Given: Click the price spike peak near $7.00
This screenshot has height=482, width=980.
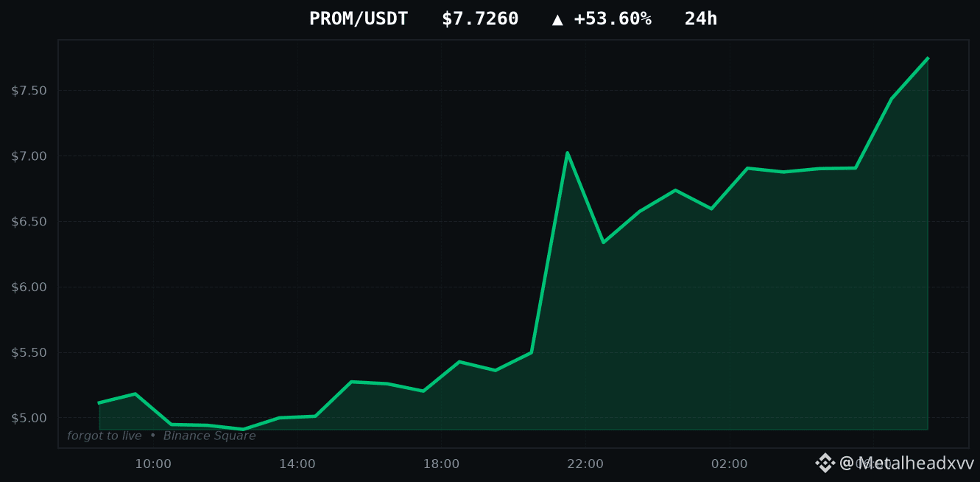Looking at the screenshot, I should click(x=567, y=153).
